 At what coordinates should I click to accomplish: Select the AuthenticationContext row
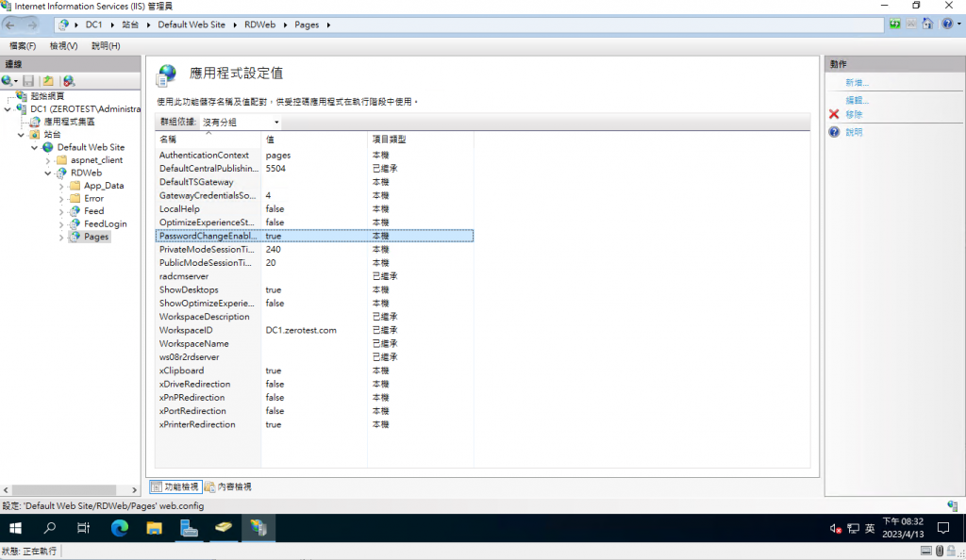[x=314, y=155]
